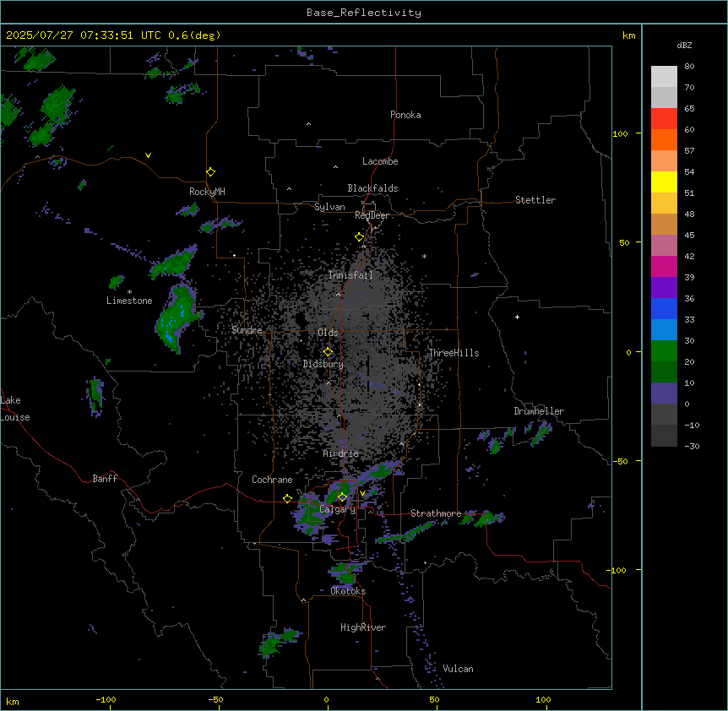Viewport: 728px width, 711px height.
Task: Click the dBZ legend heading
Action: (684, 45)
